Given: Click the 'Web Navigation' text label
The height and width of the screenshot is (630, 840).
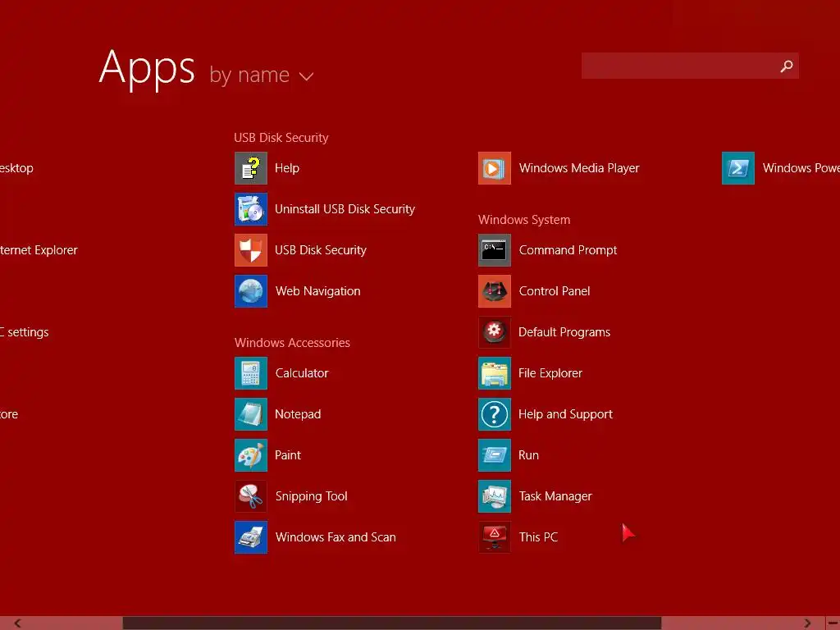Looking at the screenshot, I should [x=317, y=291].
